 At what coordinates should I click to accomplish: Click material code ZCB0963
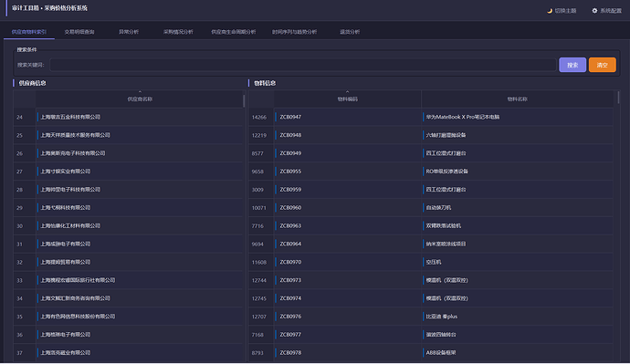pos(290,226)
